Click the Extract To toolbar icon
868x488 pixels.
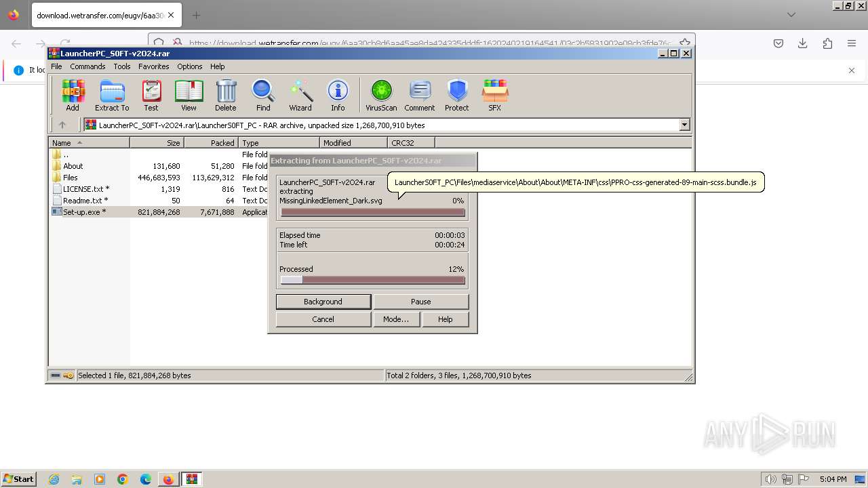point(112,96)
